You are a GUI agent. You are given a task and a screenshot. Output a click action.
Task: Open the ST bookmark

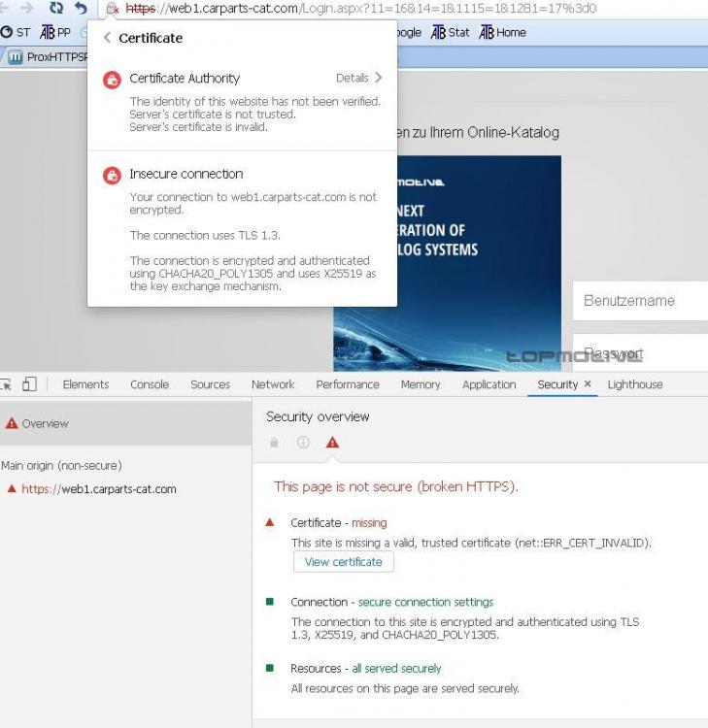click(16, 32)
